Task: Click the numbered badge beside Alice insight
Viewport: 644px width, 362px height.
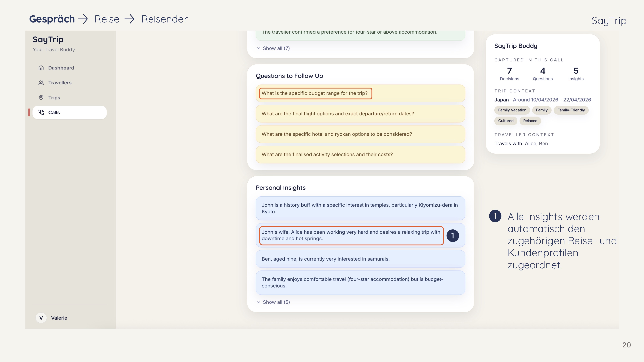Action: 453,236
